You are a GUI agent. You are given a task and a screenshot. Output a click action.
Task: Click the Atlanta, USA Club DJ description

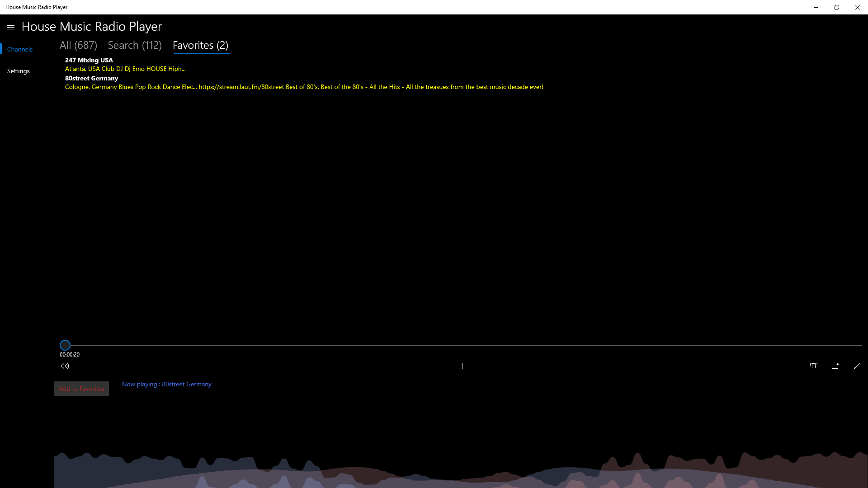[x=125, y=69]
